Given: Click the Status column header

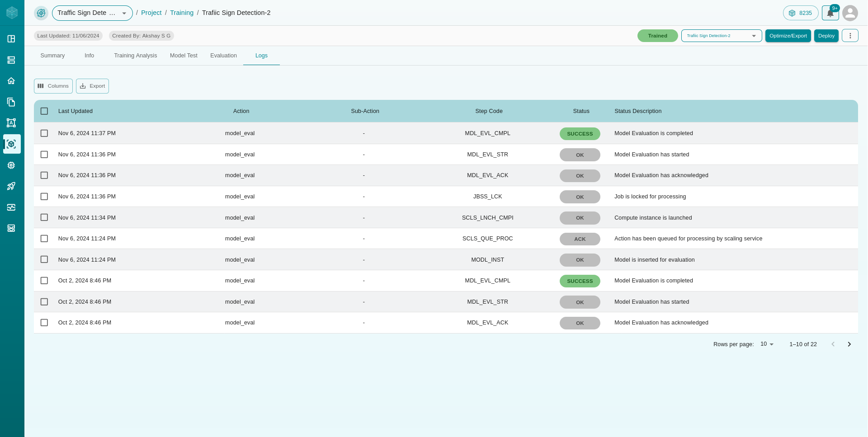Looking at the screenshot, I should pos(581,111).
